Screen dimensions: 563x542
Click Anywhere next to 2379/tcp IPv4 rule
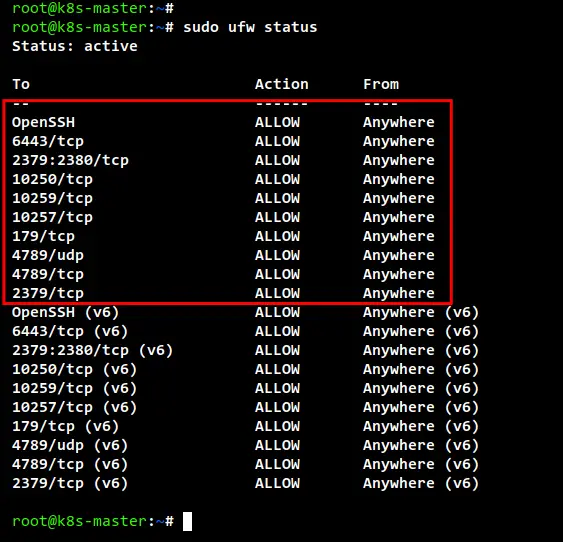pyautogui.click(x=399, y=294)
